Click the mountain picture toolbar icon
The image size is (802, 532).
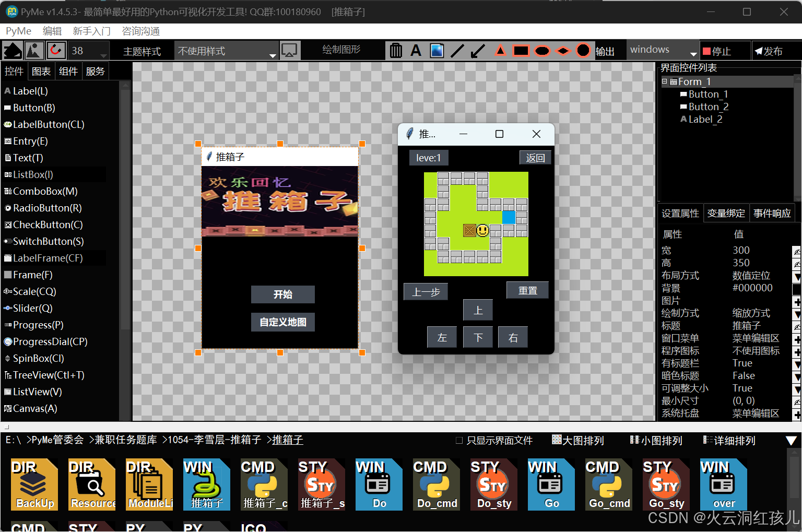point(34,51)
